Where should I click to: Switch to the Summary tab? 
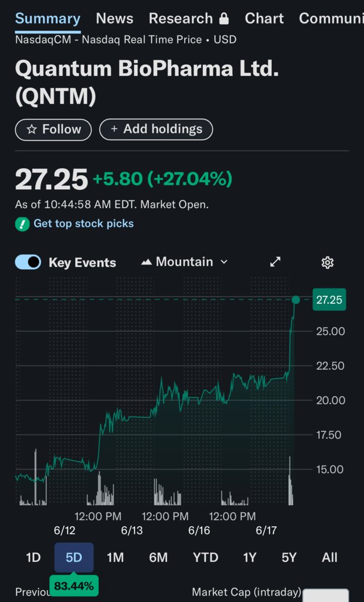[x=48, y=18]
